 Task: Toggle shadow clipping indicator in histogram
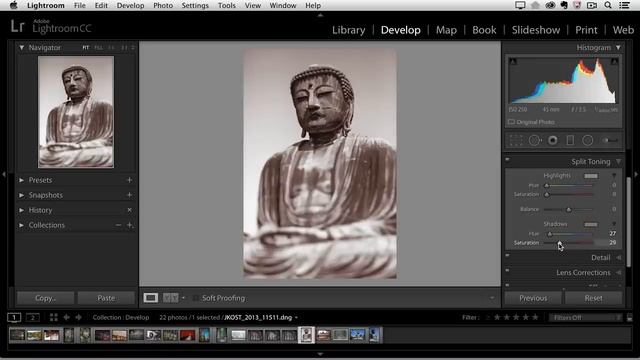pyautogui.click(x=513, y=62)
